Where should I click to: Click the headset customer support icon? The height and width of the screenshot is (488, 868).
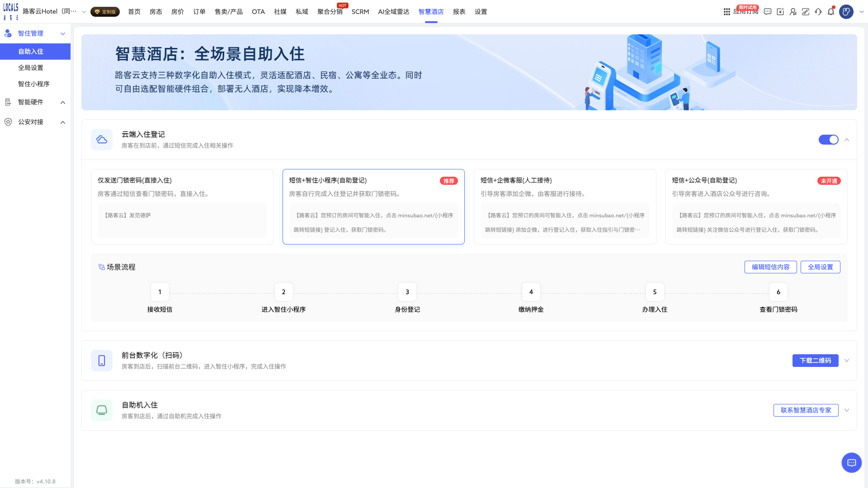tap(818, 12)
